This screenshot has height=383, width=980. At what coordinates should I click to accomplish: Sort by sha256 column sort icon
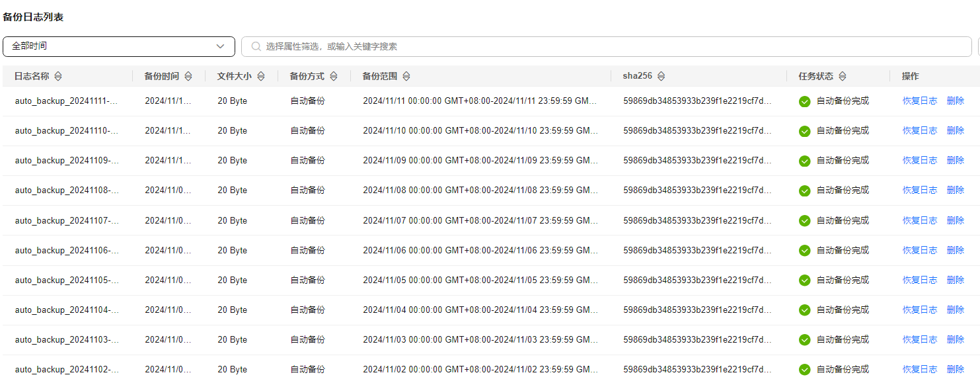click(x=661, y=76)
